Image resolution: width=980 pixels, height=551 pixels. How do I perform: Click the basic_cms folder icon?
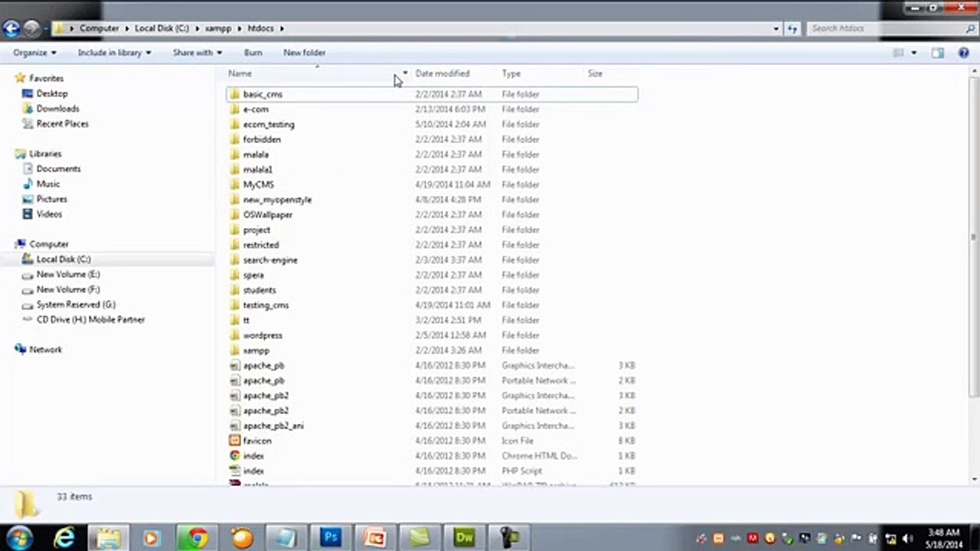[x=235, y=94]
